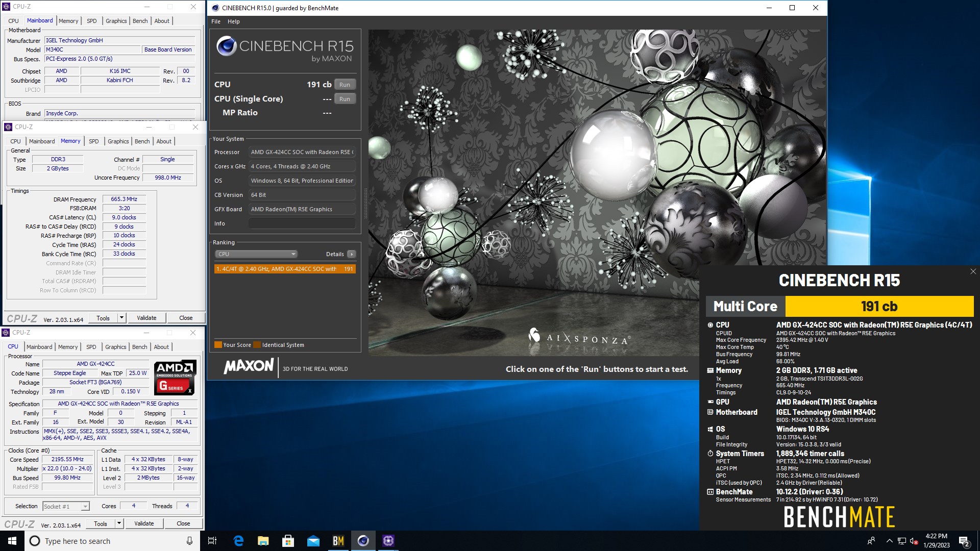Click Tools button in bottom CPU-Z window
Screen dimensions: 980x551
click(x=101, y=523)
